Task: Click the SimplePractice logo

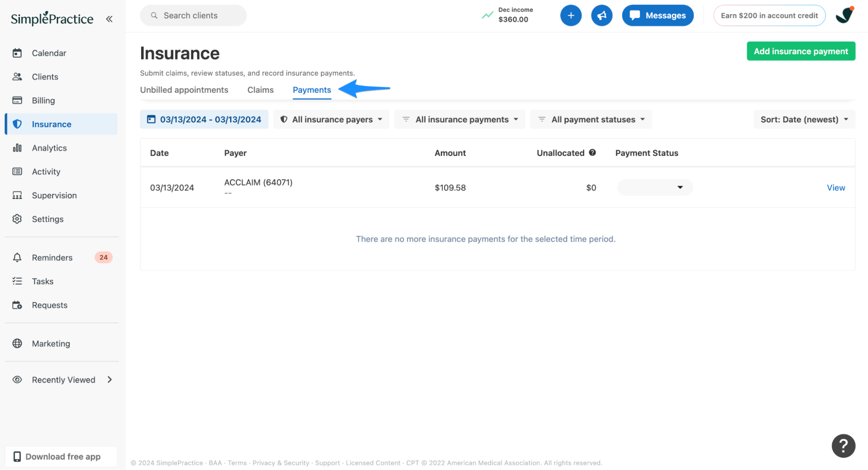Action: tap(52, 18)
